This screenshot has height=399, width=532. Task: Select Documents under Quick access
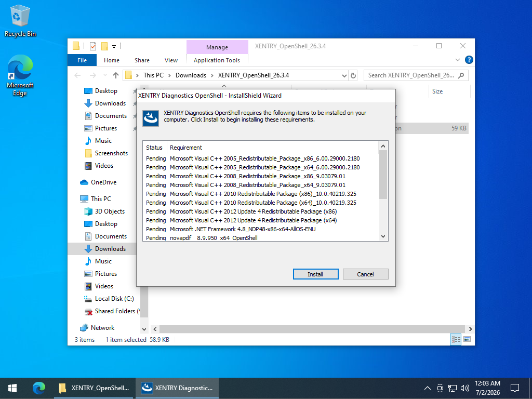click(111, 116)
